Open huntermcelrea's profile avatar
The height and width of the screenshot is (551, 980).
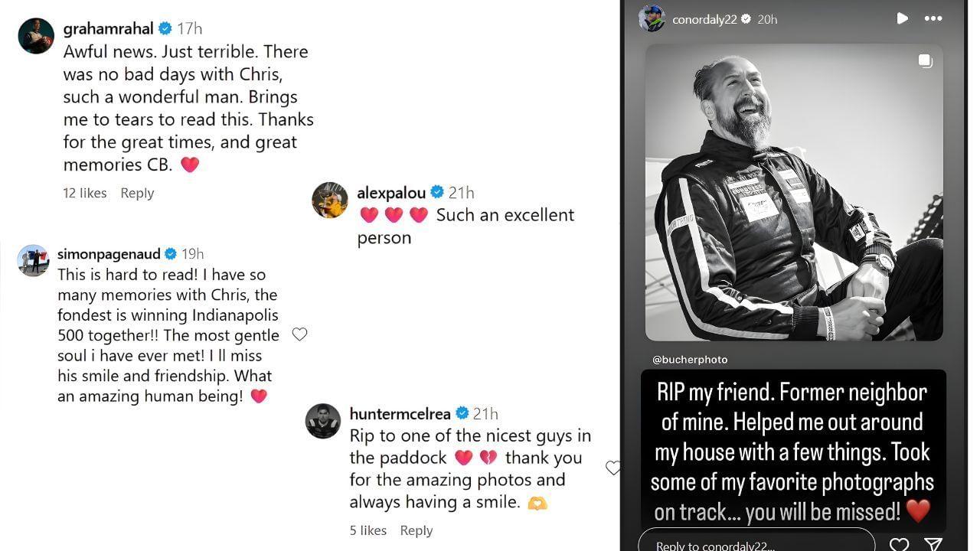pyautogui.click(x=323, y=421)
